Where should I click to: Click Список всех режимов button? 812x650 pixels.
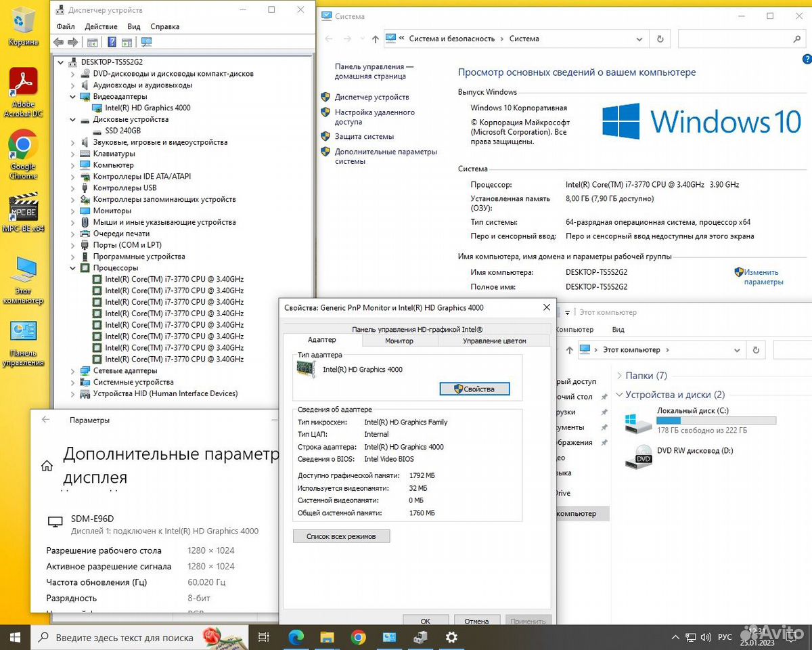342,536
